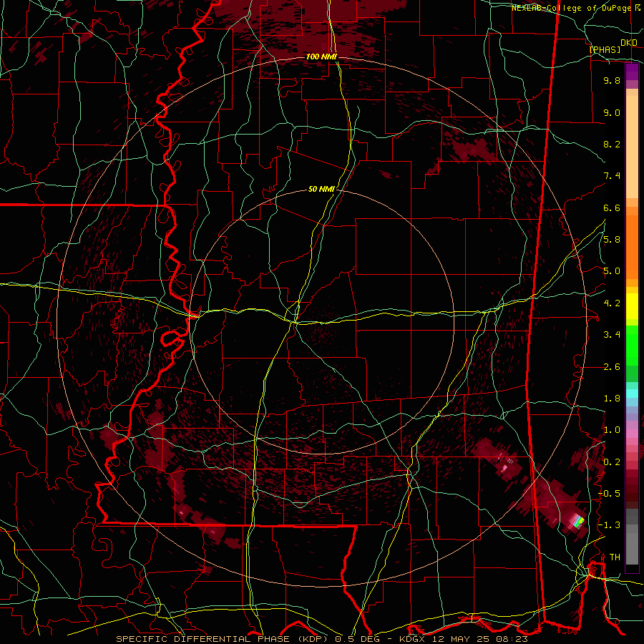The width and height of the screenshot is (644, 644).
Task: Select the 8.2 value on the legend
Action: point(612,144)
